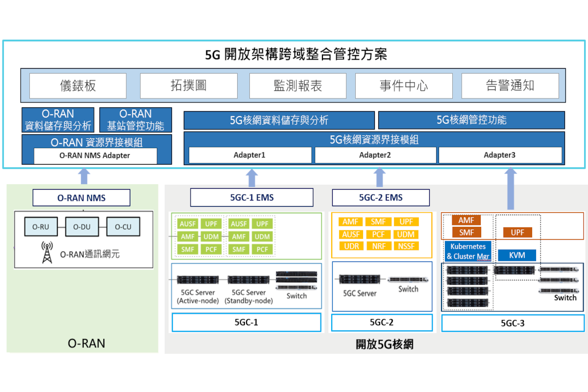
Task: Click the O-RAN NMS box
Action: click(81, 198)
